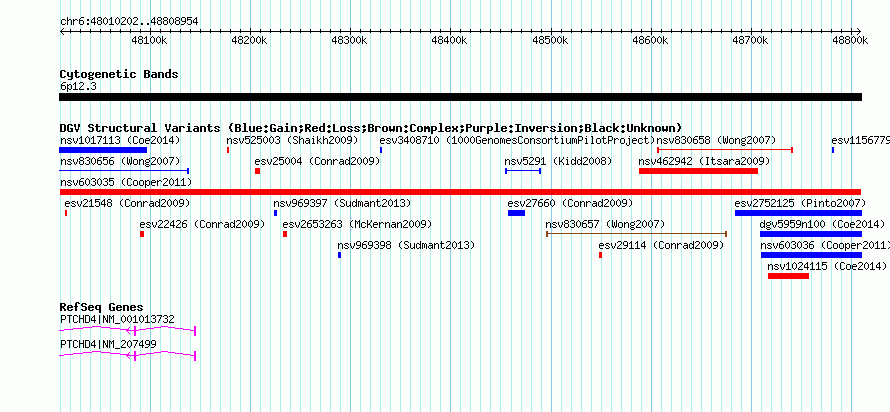890x412 pixels.
Task: Open esv3408710 1000GenomesConsortiumPilotProject variant
Action: tap(517, 140)
